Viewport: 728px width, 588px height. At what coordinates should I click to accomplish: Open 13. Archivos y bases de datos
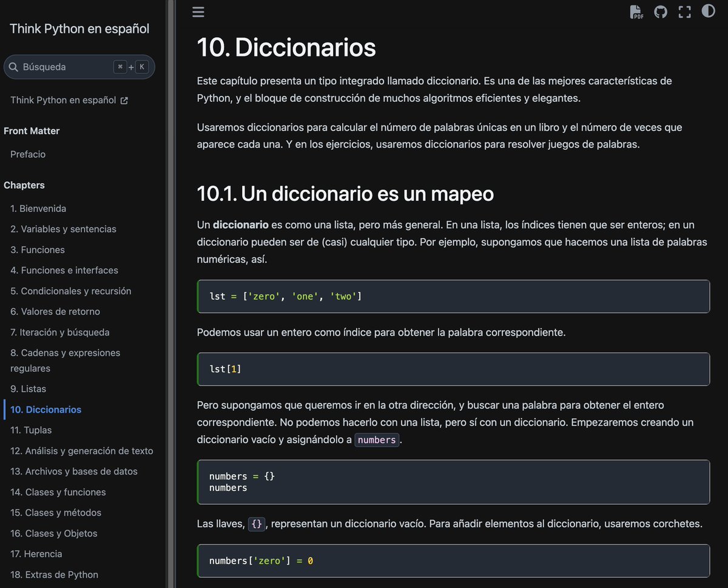coord(74,471)
